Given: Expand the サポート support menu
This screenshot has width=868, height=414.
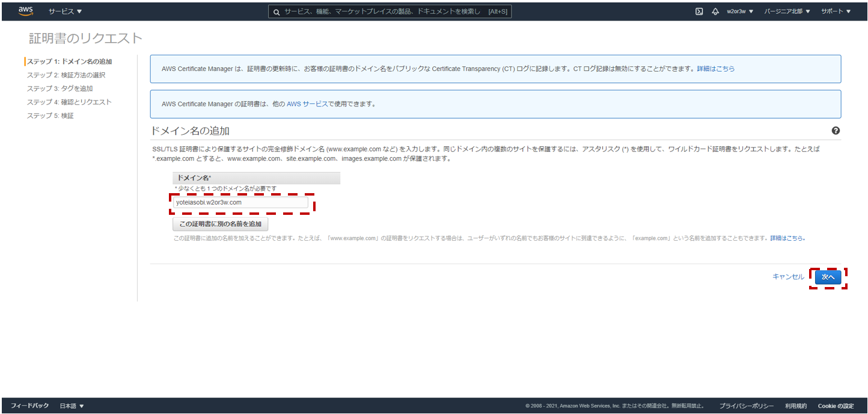Looking at the screenshot, I should 836,11.
